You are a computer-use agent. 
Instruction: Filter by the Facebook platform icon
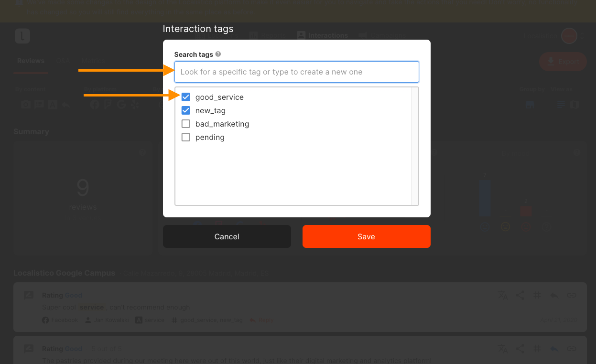point(95,105)
